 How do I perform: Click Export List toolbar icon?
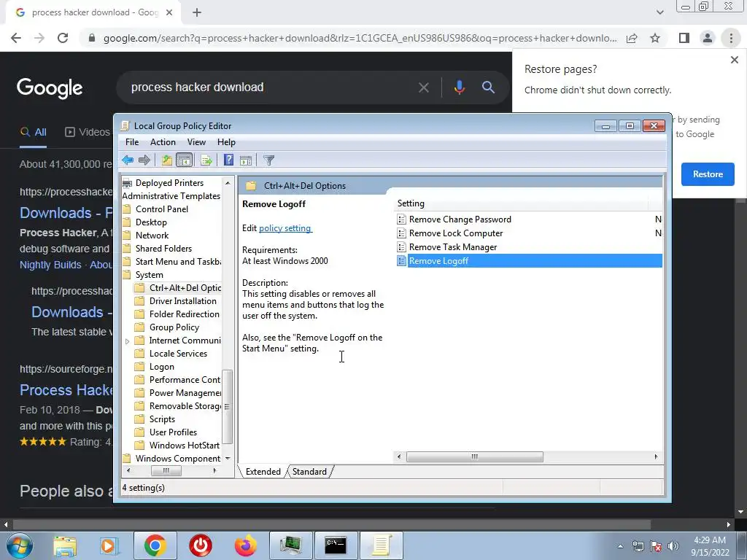click(206, 160)
